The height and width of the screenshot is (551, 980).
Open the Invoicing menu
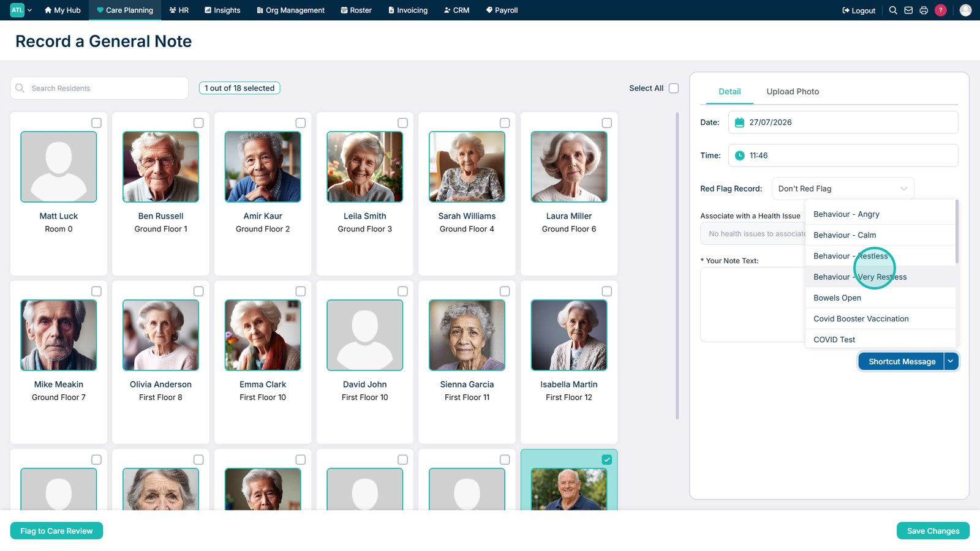click(x=408, y=10)
